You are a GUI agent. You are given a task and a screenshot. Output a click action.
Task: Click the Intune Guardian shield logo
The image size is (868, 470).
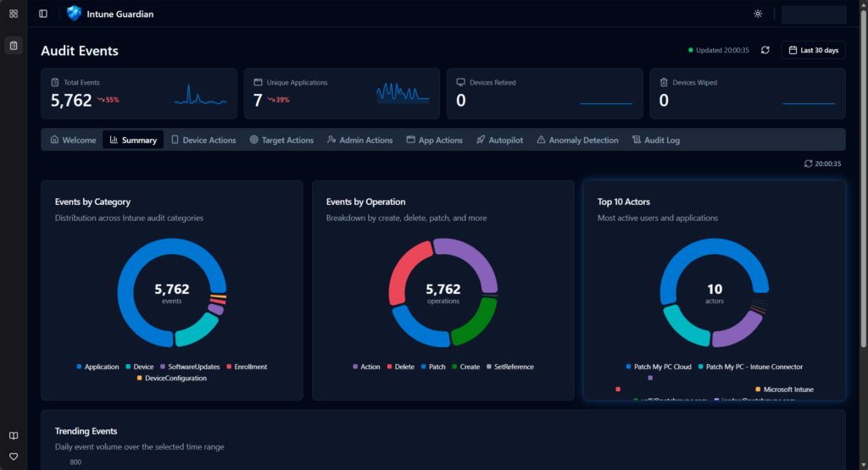pyautogui.click(x=74, y=14)
